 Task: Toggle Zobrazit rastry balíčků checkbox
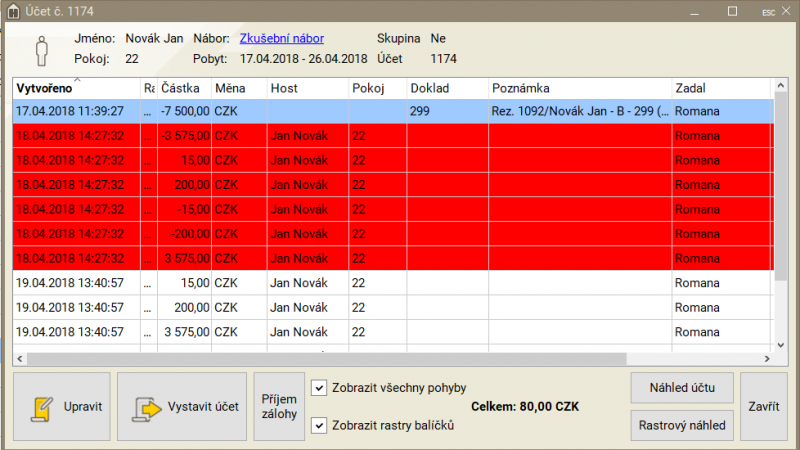[319, 426]
